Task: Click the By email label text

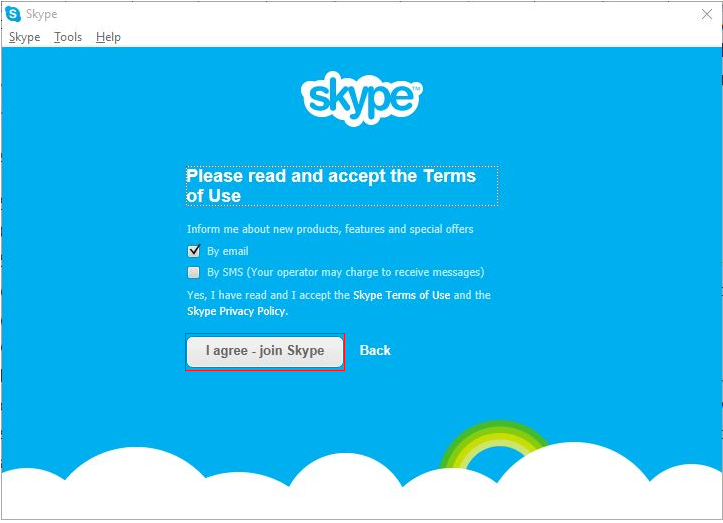Action: click(x=227, y=251)
